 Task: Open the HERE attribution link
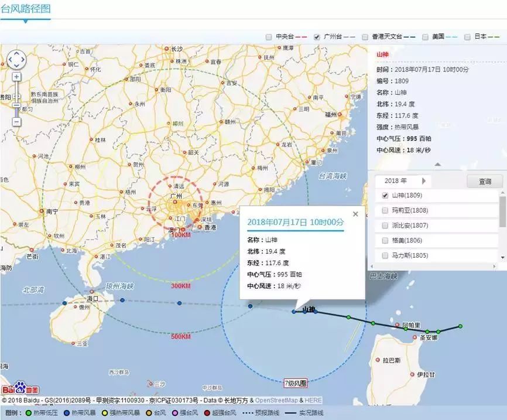click(313, 400)
